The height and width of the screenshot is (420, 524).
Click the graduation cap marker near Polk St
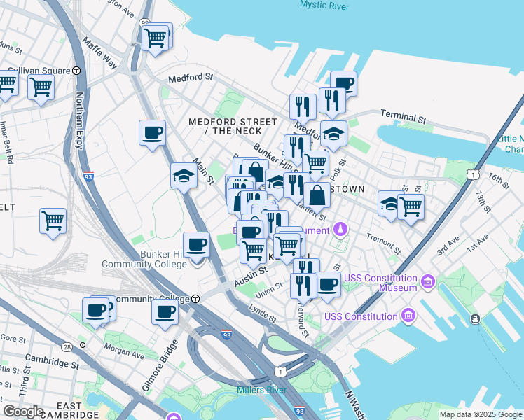333,136
